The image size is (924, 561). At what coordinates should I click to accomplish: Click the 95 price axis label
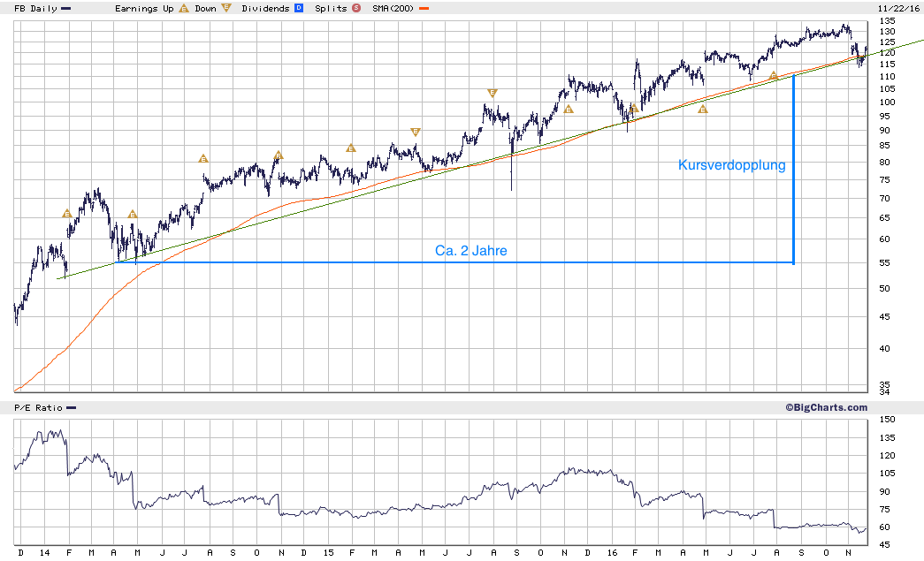[x=884, y=116]
